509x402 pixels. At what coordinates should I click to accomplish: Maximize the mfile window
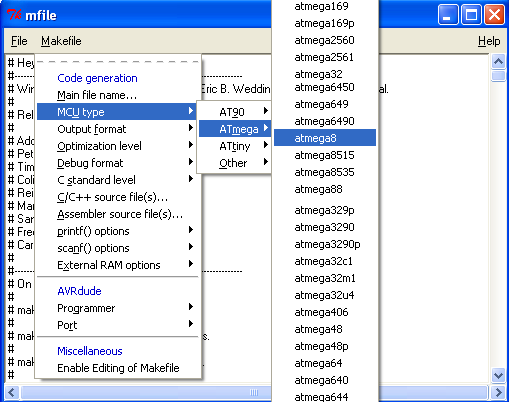tap(471, 15)
